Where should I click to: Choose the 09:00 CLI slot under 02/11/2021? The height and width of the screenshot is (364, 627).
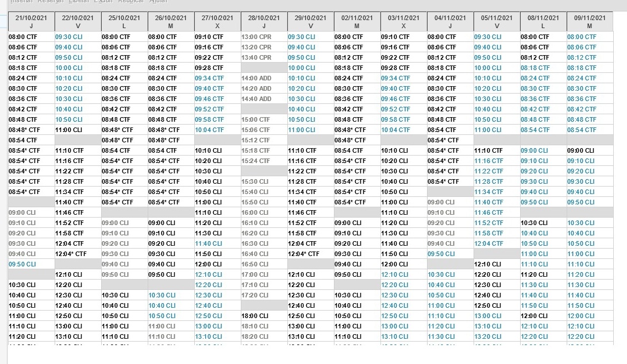point(357,223)
